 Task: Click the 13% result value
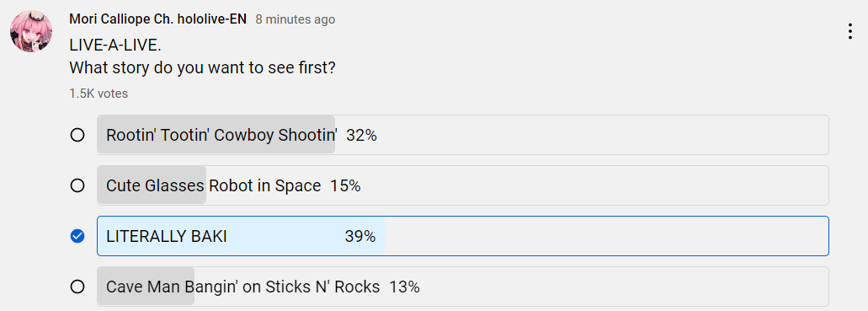tap(404, 287)
